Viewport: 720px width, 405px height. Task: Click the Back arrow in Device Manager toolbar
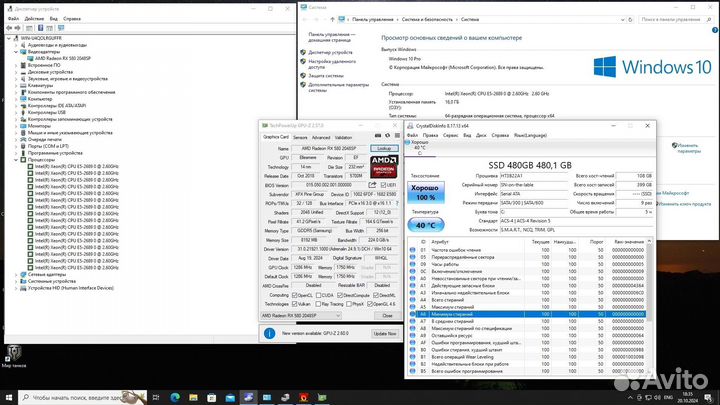(9, 28)
